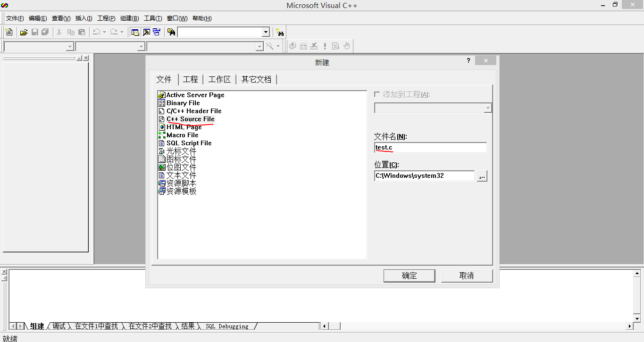Open the 编辑(E) menu
The image size is (644, 342).
(x=38, y=18)
